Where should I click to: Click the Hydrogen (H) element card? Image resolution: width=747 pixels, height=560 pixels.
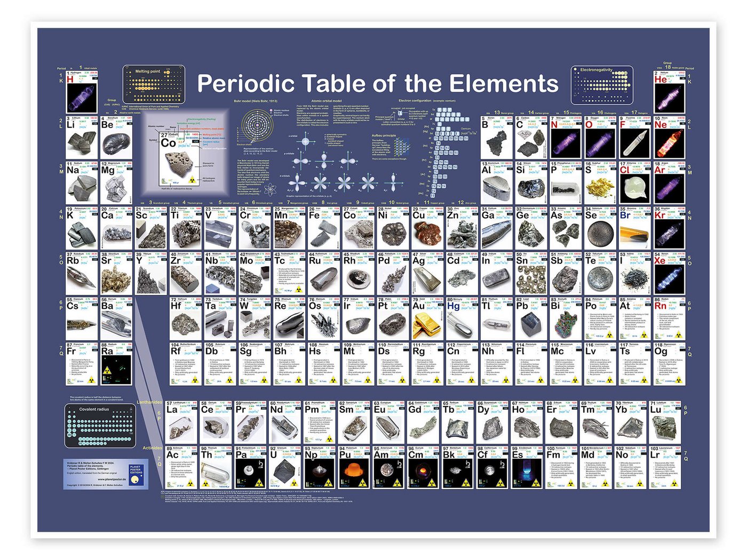tap(82, 92)
